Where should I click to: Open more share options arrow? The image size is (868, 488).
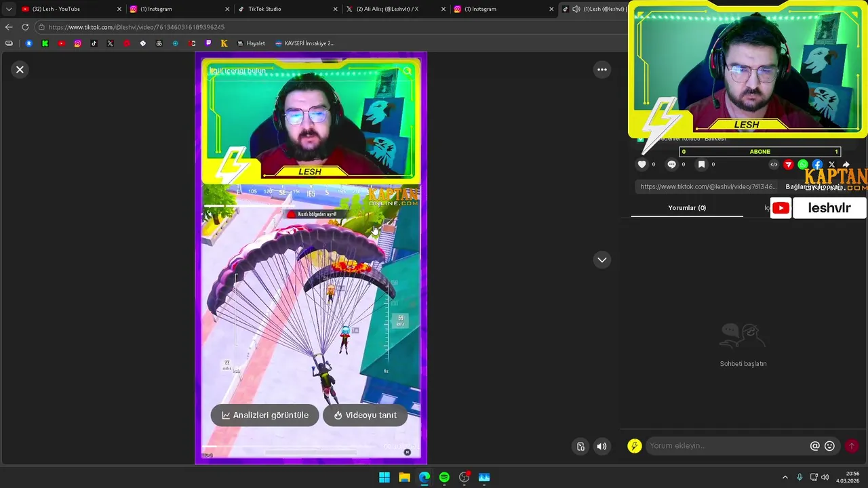point(846,164)
